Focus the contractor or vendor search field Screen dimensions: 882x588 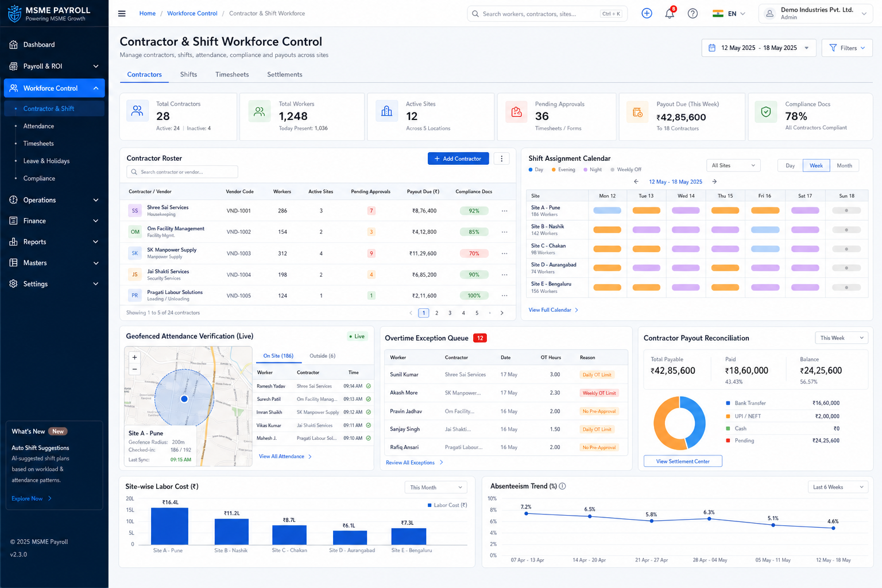(x=182, y=172)
